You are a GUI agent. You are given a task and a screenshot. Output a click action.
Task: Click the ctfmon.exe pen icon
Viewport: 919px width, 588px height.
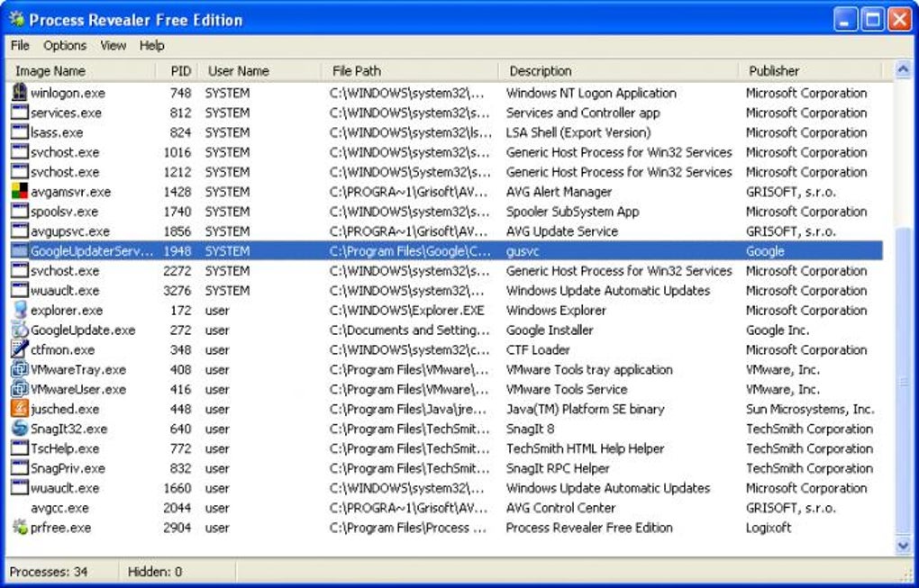tap(19, 349)
